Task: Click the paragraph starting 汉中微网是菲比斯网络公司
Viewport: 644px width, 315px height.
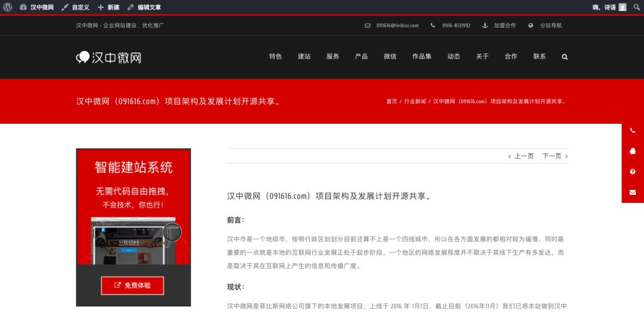Action: [397, 306]
